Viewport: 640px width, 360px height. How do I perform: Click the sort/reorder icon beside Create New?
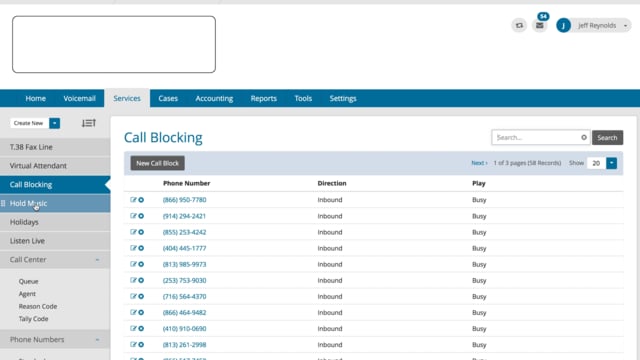tap(89, 123)
